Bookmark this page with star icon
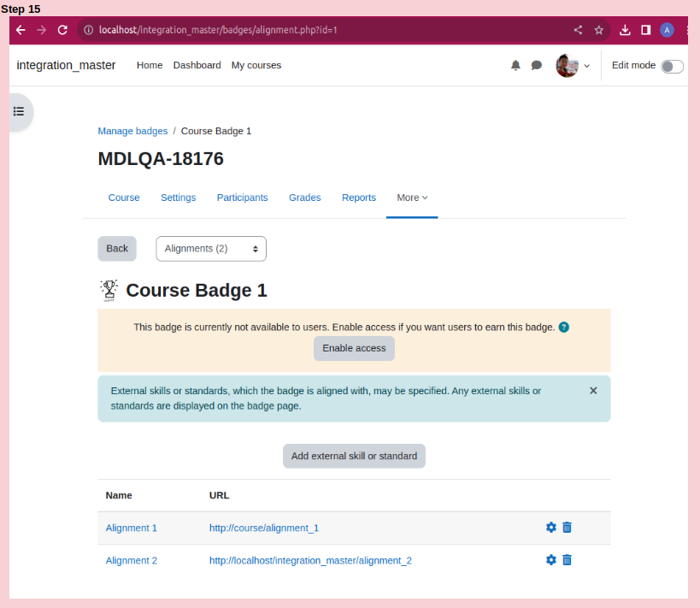This screenshot has width=700, height=608. [599, 30]
